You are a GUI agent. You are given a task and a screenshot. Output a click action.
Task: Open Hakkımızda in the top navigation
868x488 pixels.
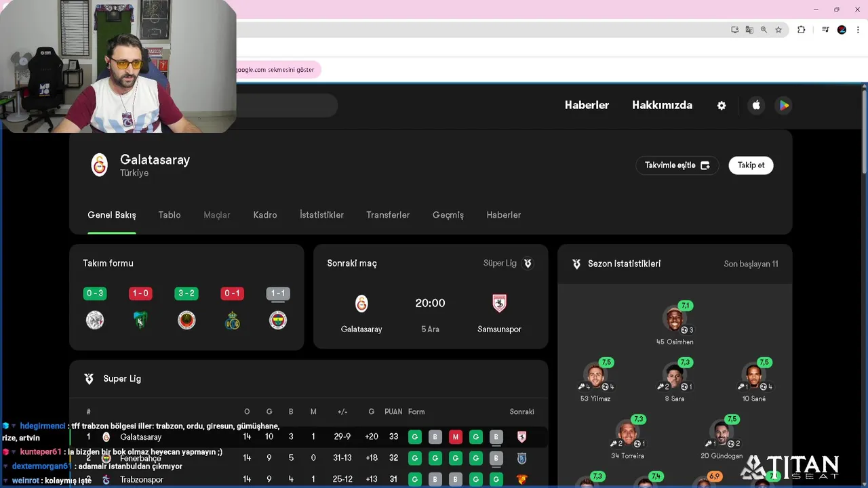pyautogui.click(x=662, y=105)
